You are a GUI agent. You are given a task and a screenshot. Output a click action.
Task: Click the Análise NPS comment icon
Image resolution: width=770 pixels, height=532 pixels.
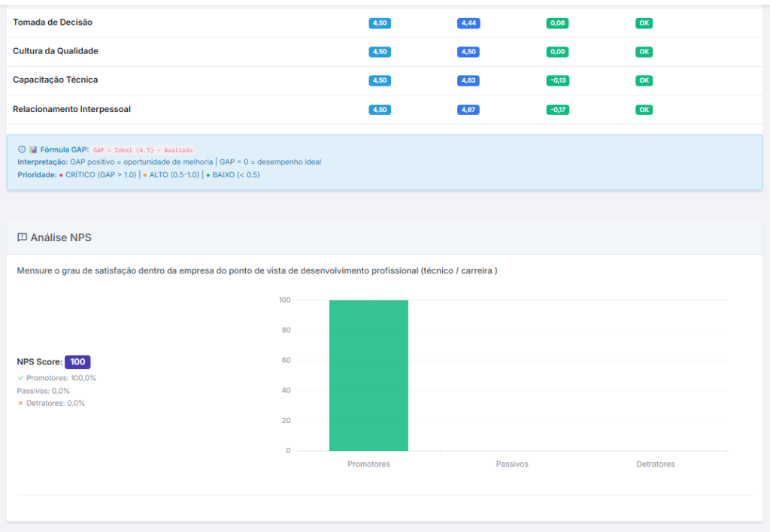(22, 237)
